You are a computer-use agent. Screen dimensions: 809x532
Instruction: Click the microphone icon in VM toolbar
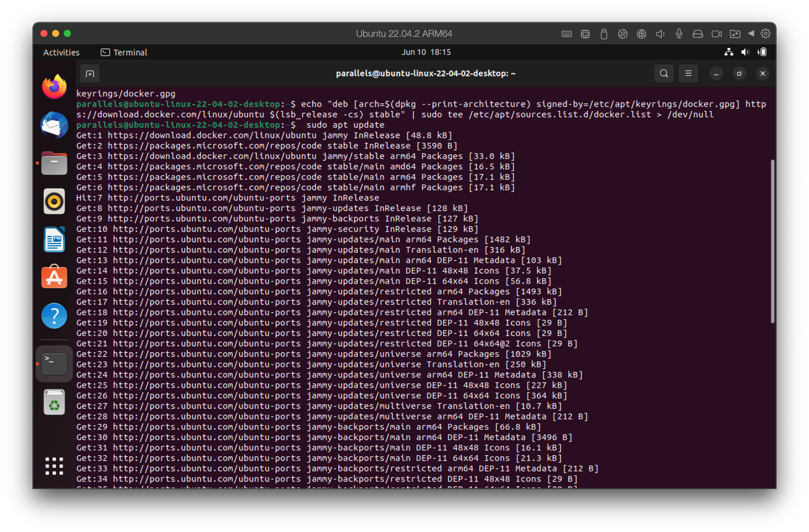point(679,34)
